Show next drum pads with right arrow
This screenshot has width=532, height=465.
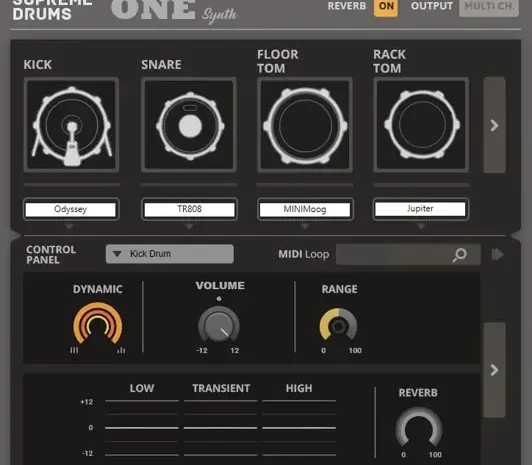click(494, 125)
